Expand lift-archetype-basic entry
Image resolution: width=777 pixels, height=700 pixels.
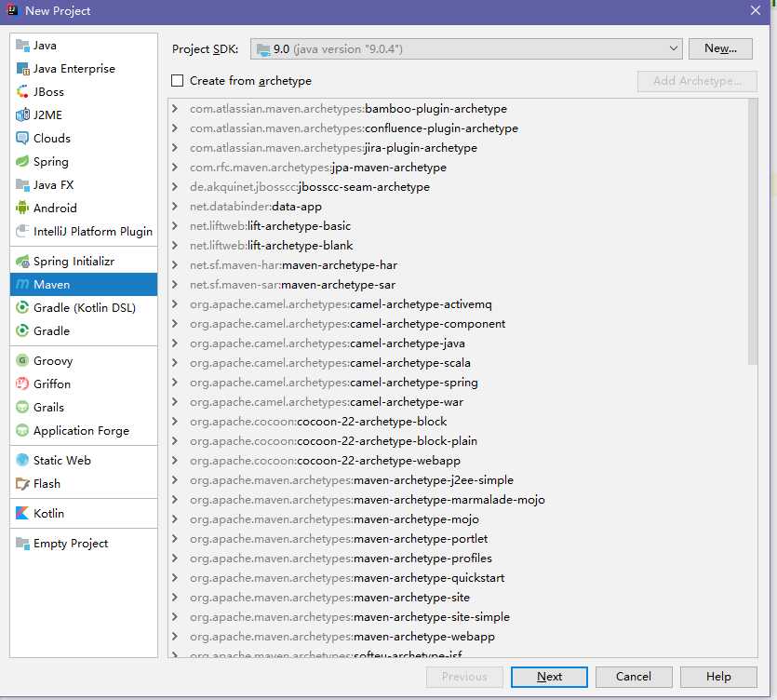(x=175, y=226)
